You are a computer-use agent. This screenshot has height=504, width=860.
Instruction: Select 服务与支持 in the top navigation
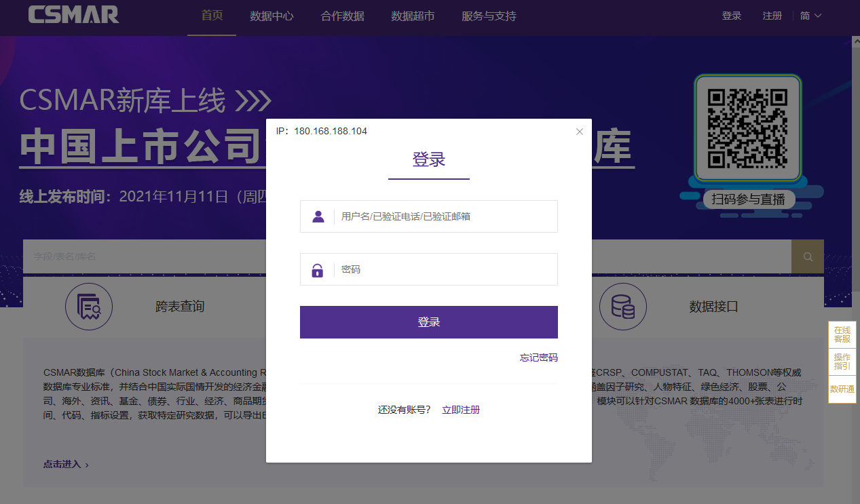click(x=489, y=16)
